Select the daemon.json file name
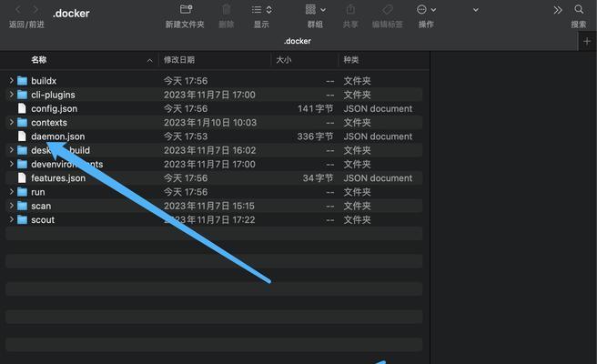The height and width of the screenshot is (364, 597). (x=58, y=136)
